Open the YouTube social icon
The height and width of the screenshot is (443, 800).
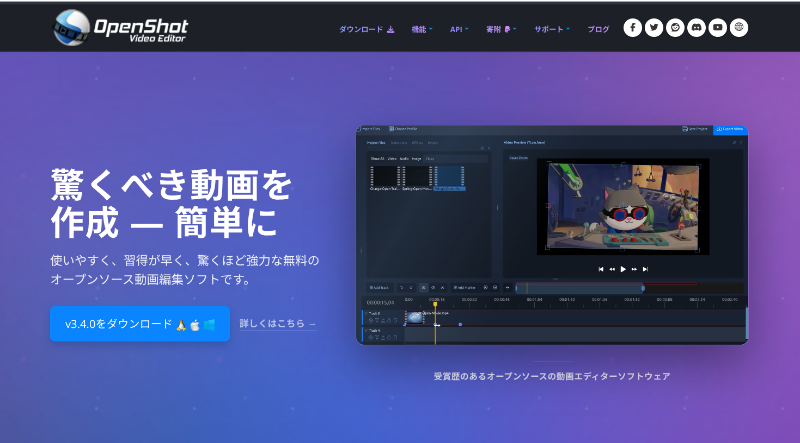pyautogui.click(x=718, y=28)
